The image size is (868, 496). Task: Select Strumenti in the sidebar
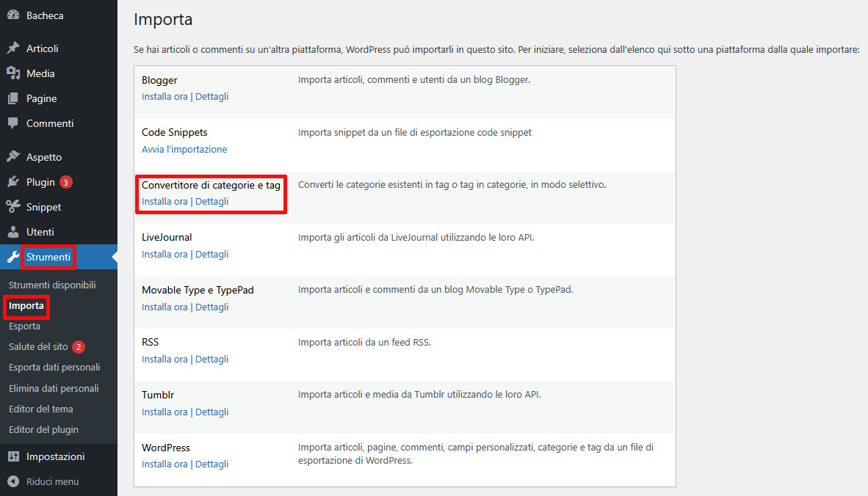[48, 257]
